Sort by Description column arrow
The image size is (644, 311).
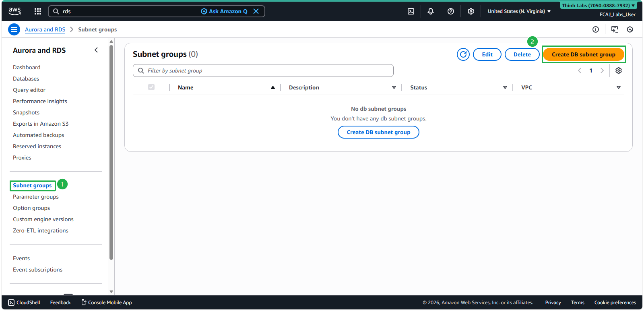pos(394,87)
